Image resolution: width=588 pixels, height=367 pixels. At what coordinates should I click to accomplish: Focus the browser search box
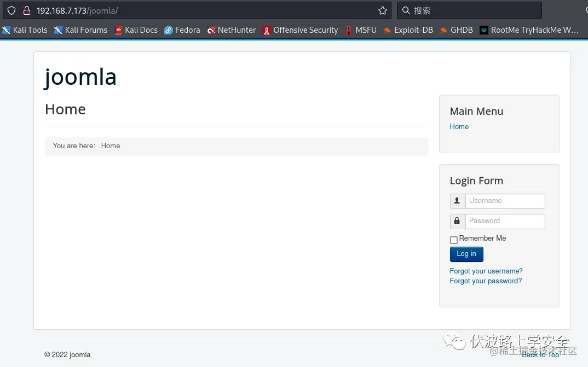point(470,10)
